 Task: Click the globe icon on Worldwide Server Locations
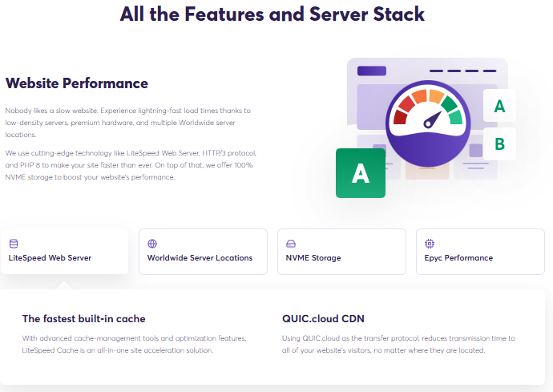(152, 244)
